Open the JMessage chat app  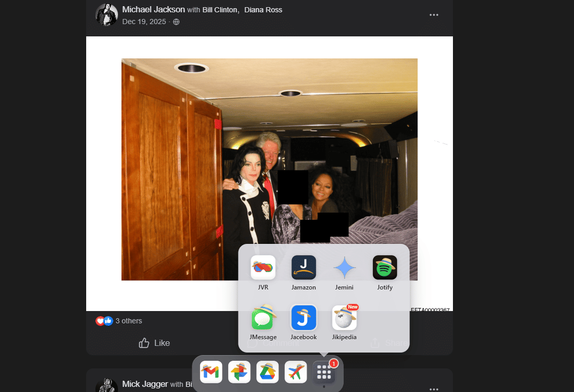(263, 318)
